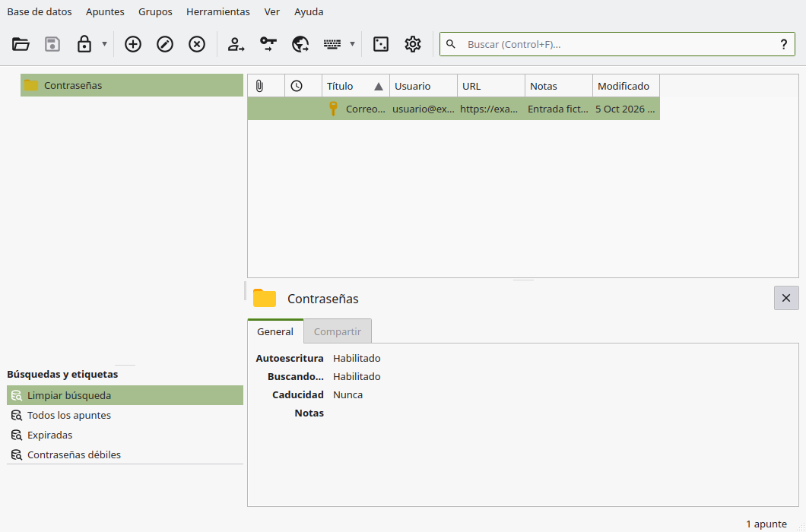Open settings with the gear icon
The height and width of the screenshot is (532, 806).
tap(413, 44)
